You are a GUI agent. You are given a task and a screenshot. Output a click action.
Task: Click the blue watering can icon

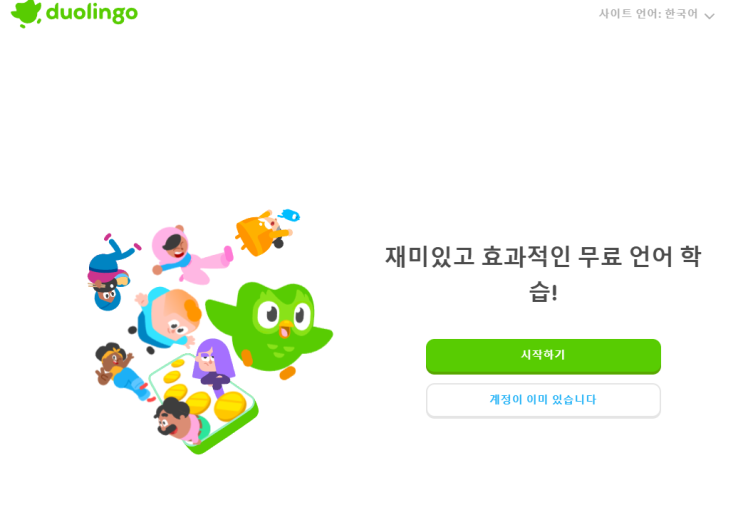click(290, 215)
